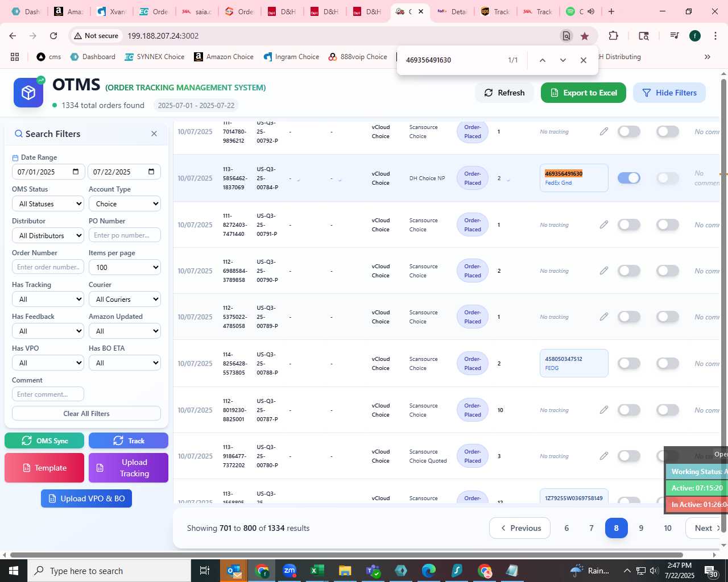The image size is (728, 582).
Task: Open the SYNNEX Choice bookmark
Action: 155,57
